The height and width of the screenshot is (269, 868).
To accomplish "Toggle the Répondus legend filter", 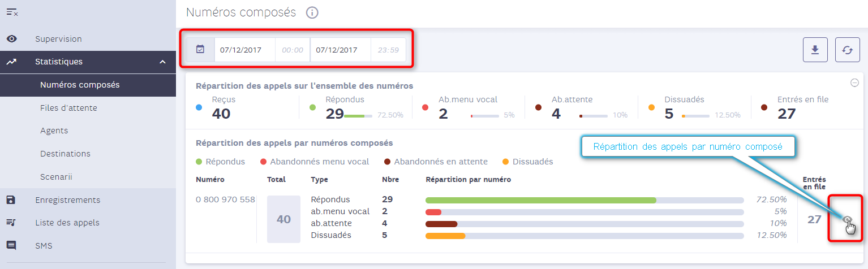I will [x=221, y=162].
